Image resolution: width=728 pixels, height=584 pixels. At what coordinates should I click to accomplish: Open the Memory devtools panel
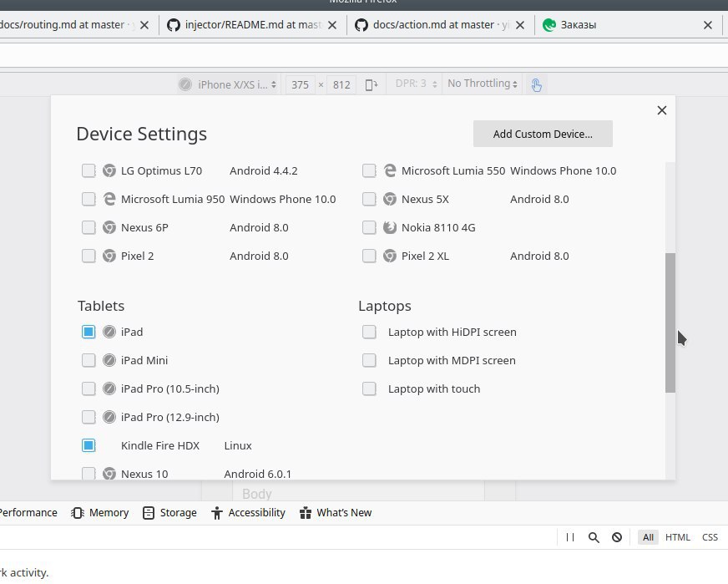coord(100,512)
